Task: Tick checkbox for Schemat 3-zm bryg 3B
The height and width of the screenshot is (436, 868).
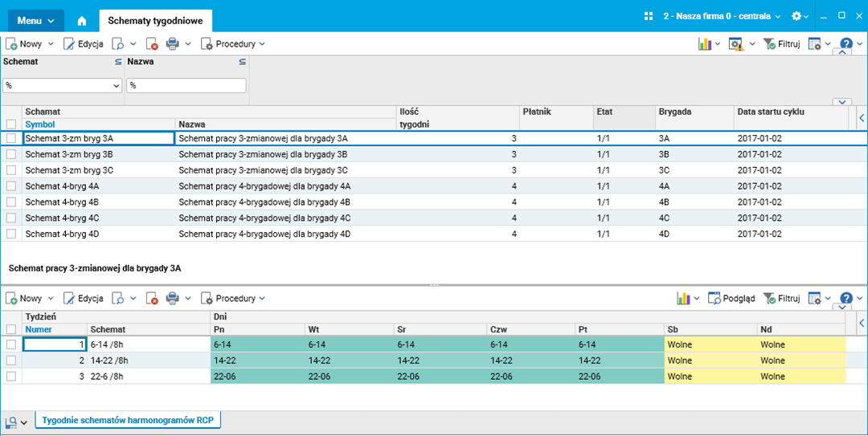Action: [11, 154]
